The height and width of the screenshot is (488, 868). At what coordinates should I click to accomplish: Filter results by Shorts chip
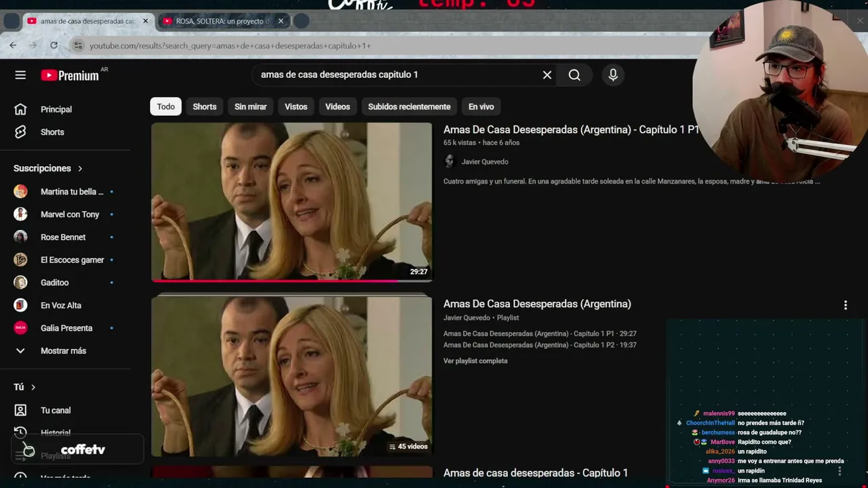[205, 106]
